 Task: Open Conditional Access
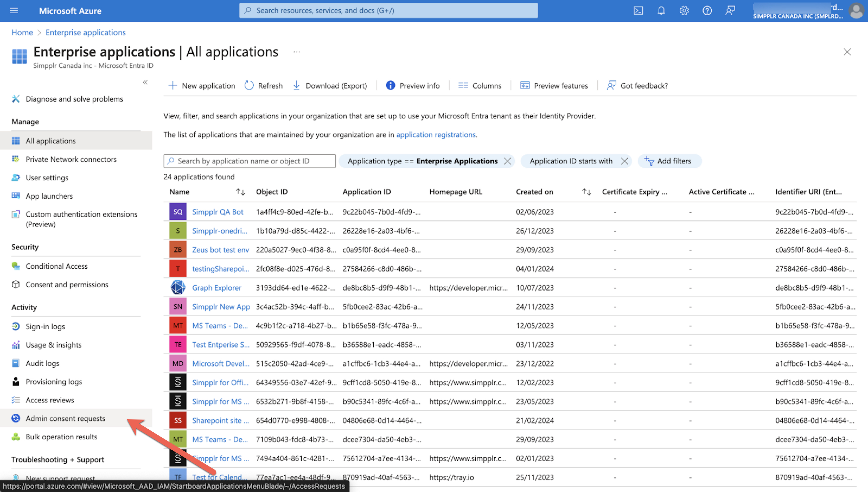(x=56, y=266)
